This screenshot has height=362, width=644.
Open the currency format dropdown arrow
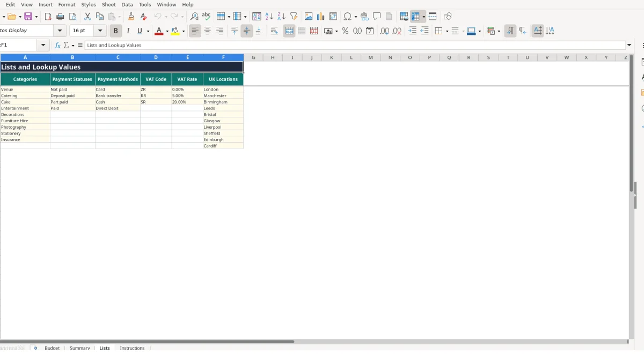point(336,31)
